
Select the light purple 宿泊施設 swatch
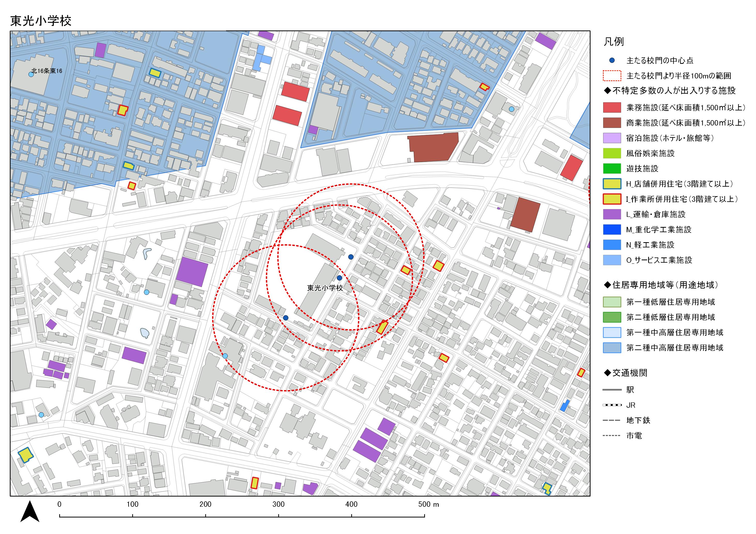(x=612, y=138)
